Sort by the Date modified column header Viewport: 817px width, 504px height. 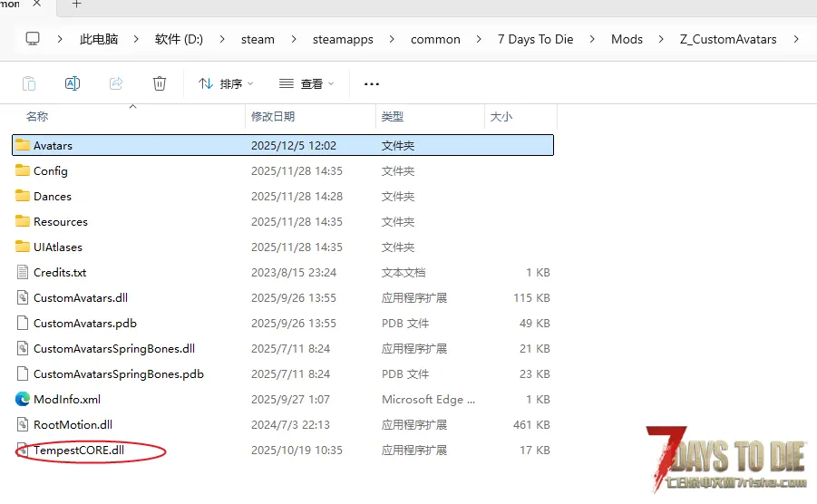point(273,117)
